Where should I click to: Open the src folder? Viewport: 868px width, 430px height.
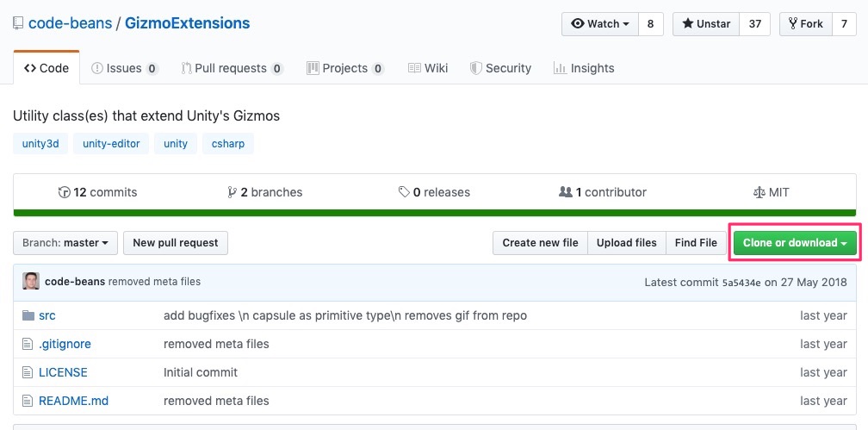click(x=47, y=316)
